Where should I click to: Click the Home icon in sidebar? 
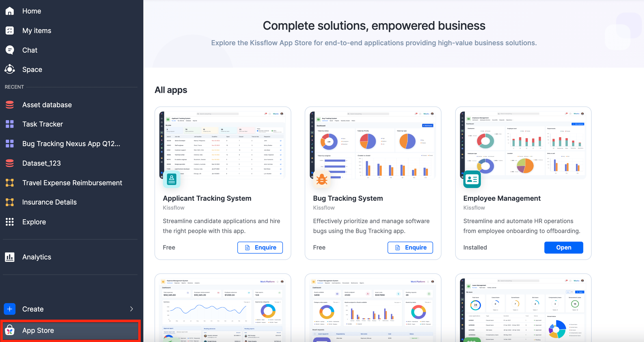click(10, 11)
